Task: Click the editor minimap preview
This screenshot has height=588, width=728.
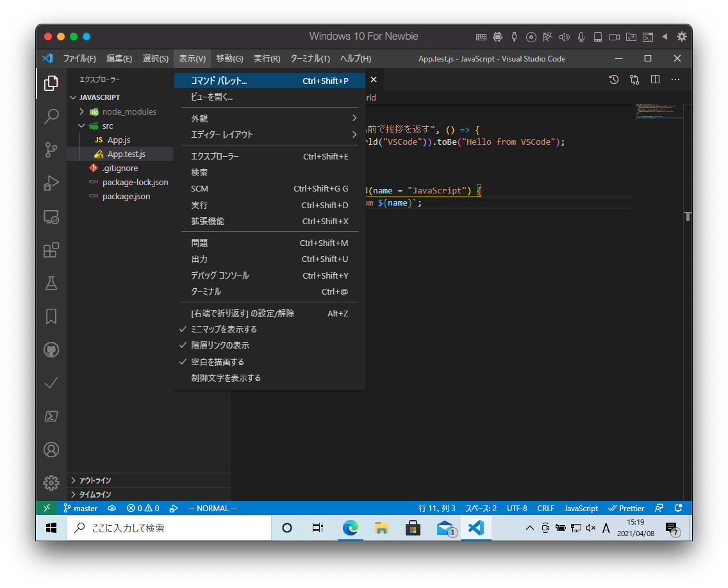Action: coord(658,112)
